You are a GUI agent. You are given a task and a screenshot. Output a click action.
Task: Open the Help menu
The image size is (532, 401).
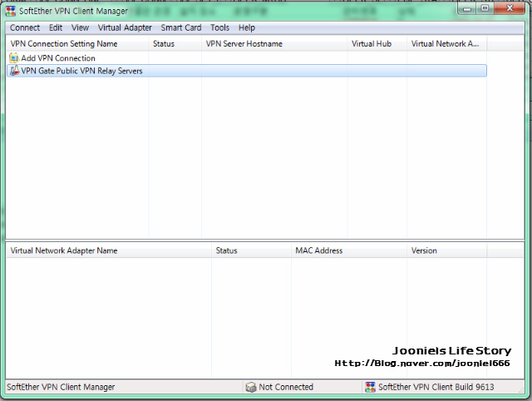(247, 27)
